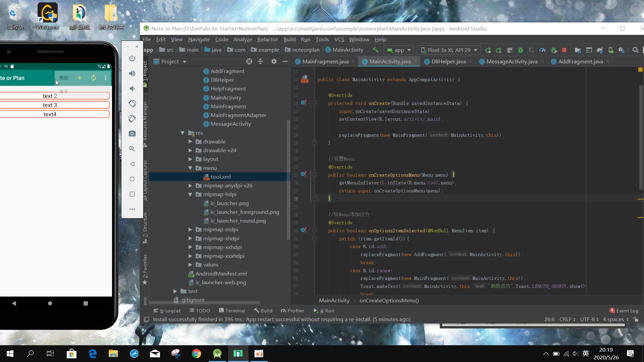Open the Event Log
644x362 pixels.
(624, 311)
